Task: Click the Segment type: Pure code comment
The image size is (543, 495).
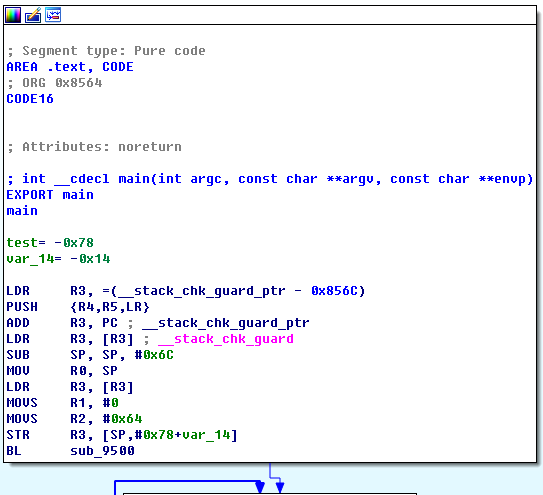Action: tap(106, 51)
